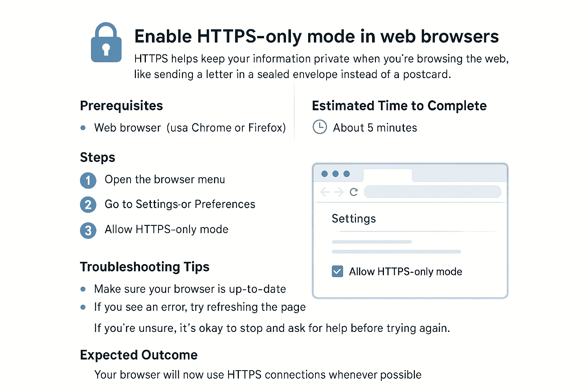Click the Expected Outcome heading
588x392 pixels.
pyautogui.click(x=139, y=355)
